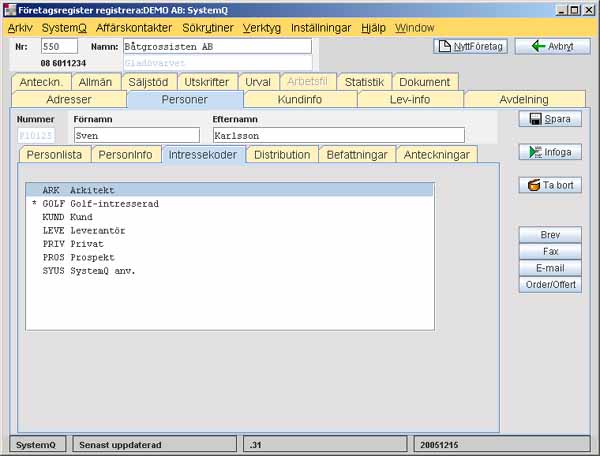Select the ARK Arkitekt row
Image resolution: width=600 pixels, height=456 pixels.
230,190
